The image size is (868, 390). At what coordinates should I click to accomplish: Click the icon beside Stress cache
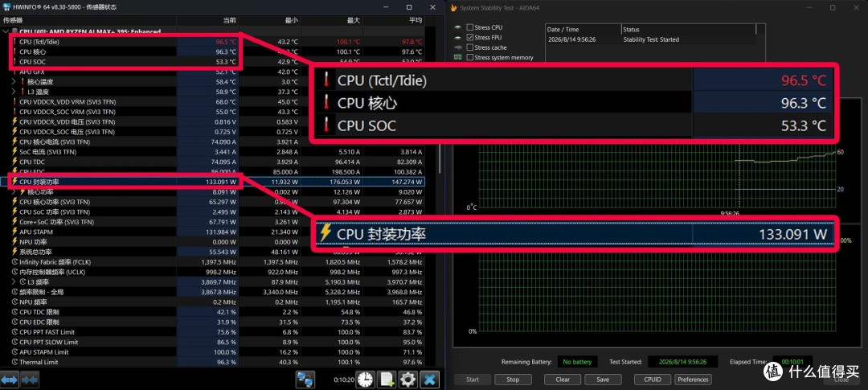(457, 47)
